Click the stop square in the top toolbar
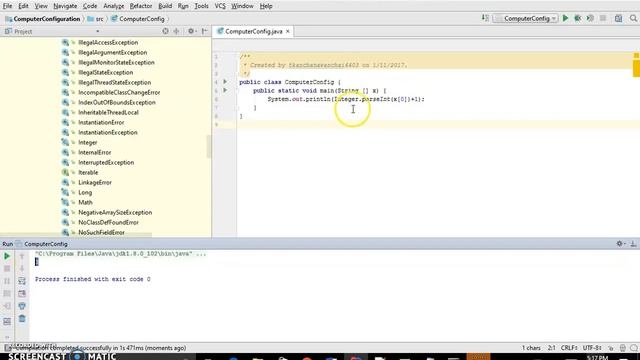 click(x=603, y=18)
